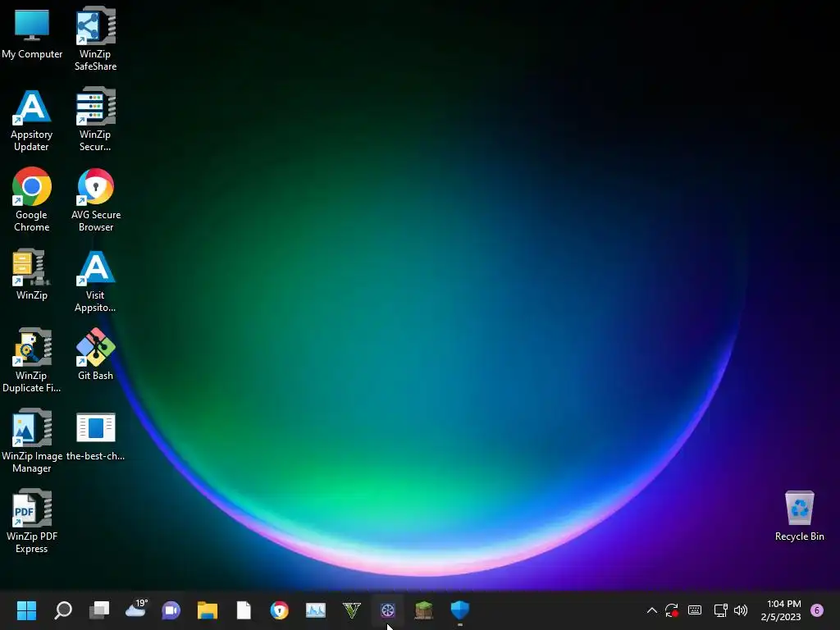This screenshot has height=630, width=840.
Task: Click the blank document icon on taskbar
Action: [244, 610]
